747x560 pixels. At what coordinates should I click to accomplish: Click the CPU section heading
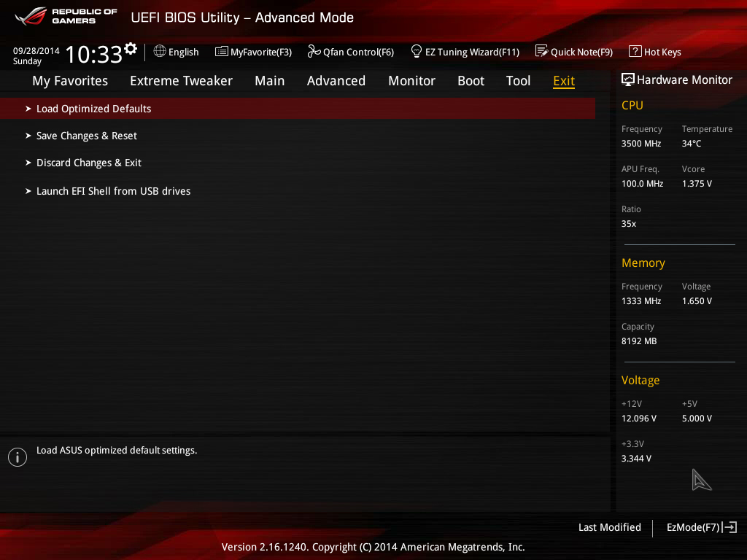point(632,105)
